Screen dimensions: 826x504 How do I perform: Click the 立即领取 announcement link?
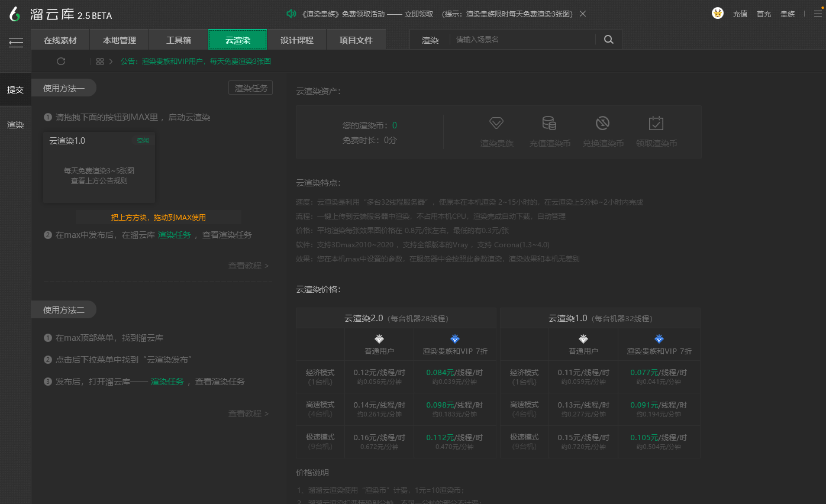pos(418,14)
